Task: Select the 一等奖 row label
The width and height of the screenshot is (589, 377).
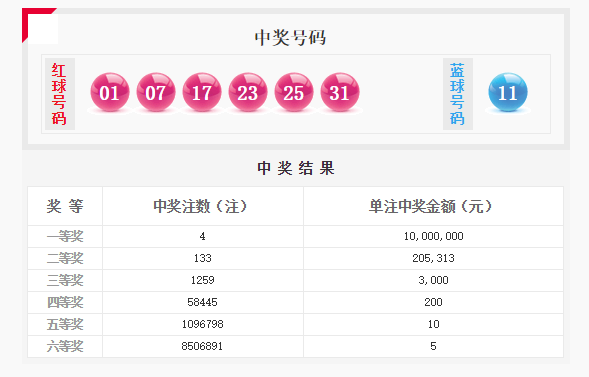Action: 65,236
